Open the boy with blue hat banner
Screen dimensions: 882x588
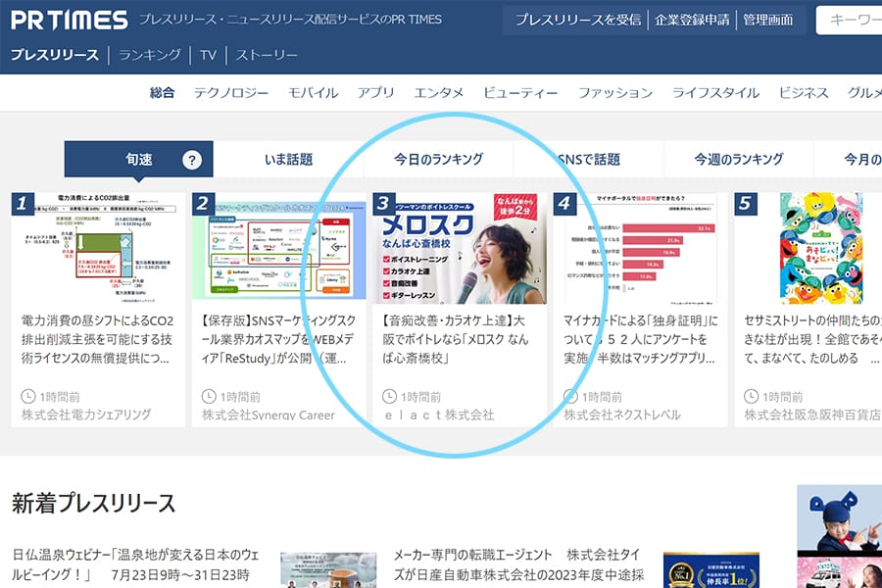[x=839, y=518]
